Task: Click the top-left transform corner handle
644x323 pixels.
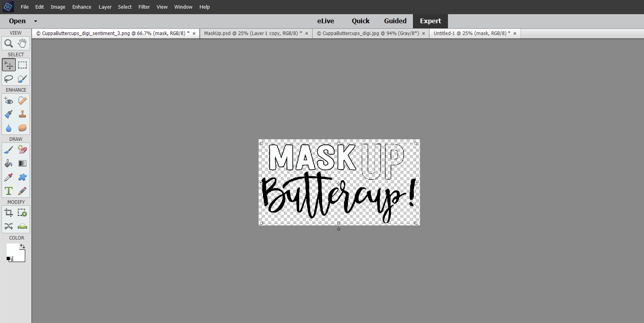Action: pos(262,144)
